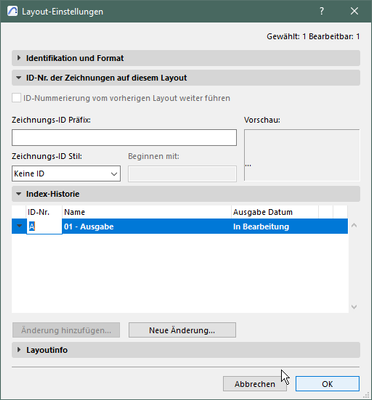Open the Zeichnungs-ID Stil dropdown
Viewport: 372px width, 400px height.
[x=66, y=174]
